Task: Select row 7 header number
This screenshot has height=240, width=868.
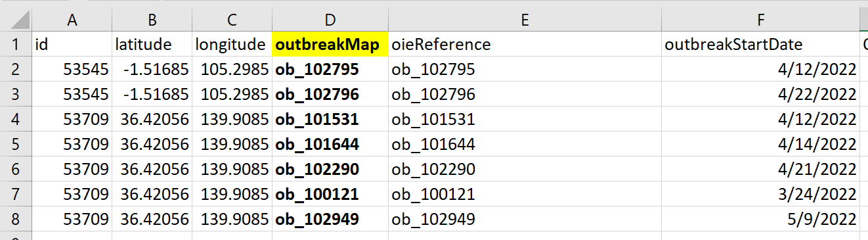Action: [16, 194]
